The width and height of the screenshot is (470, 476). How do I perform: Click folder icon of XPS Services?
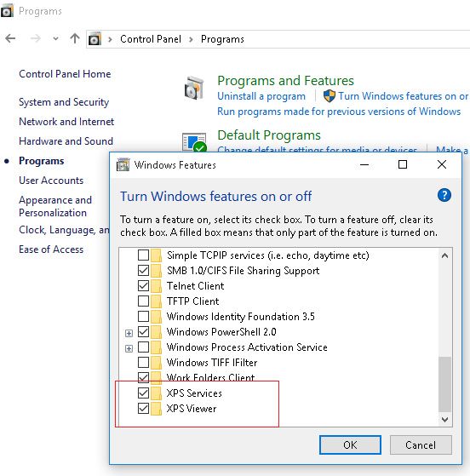(156, 393)
